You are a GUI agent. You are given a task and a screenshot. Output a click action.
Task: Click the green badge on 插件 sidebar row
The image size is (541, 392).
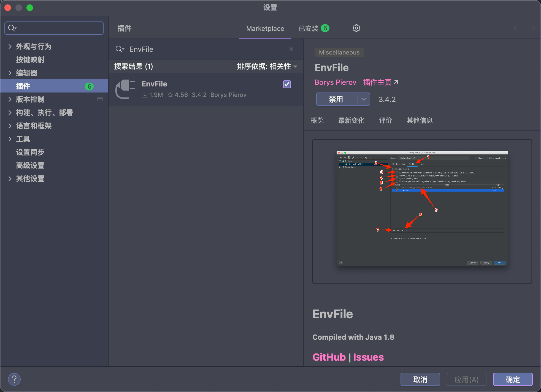tap(89, 86)
